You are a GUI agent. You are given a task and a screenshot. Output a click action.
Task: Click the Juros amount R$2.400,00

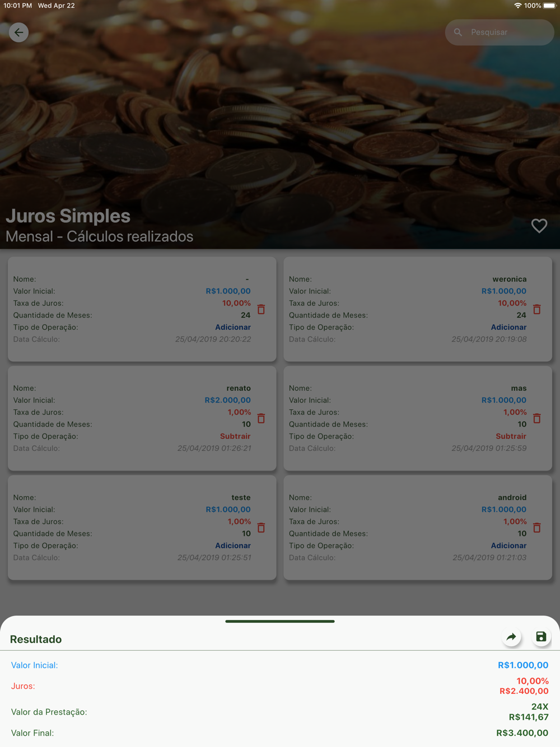click(x=524, y=691)
